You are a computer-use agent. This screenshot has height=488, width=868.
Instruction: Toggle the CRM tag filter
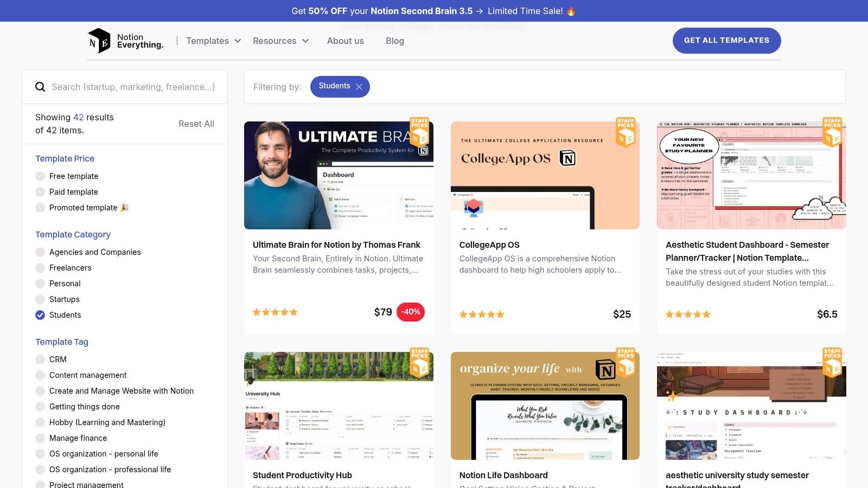[x=40, y=359]
